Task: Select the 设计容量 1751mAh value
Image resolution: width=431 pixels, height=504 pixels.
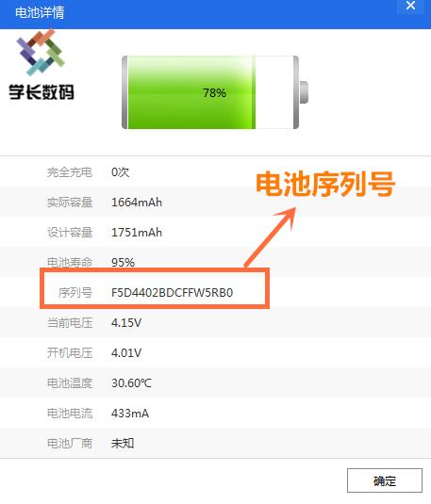Action: coord(137,233)
